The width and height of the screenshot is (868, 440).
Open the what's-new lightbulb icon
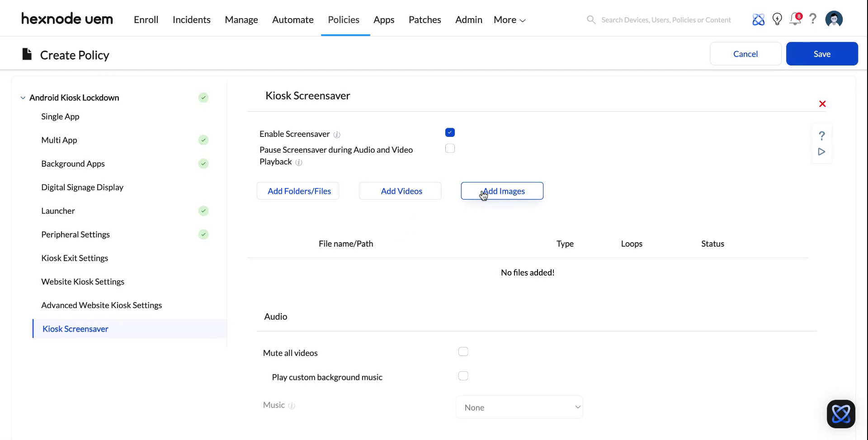point(777,19)
